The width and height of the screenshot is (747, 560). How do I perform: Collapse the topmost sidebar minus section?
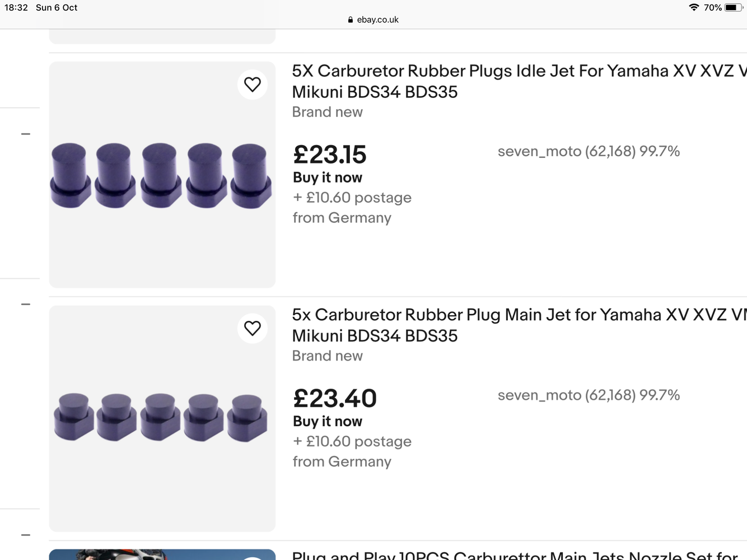(26, 134)
